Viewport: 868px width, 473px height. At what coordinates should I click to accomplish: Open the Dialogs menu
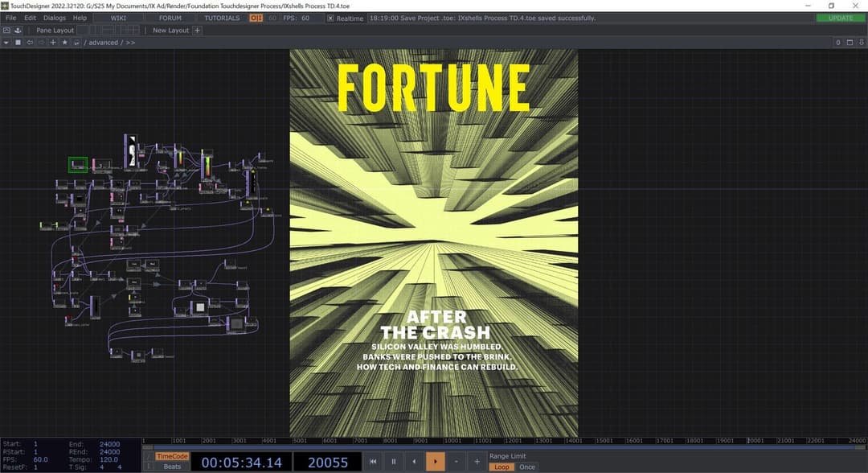(x=54, y=17)
